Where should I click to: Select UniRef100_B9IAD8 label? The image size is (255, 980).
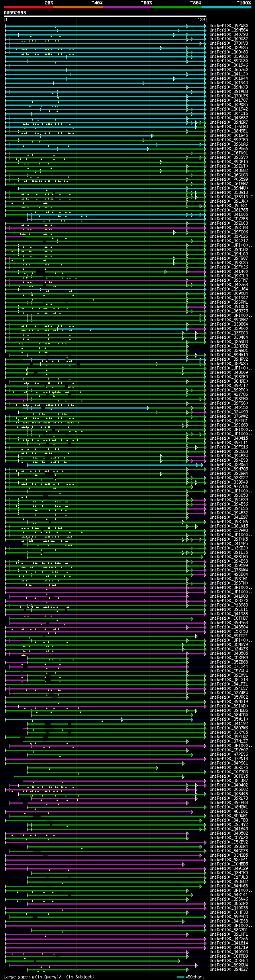pyautogui.click(x=229, y=92)
